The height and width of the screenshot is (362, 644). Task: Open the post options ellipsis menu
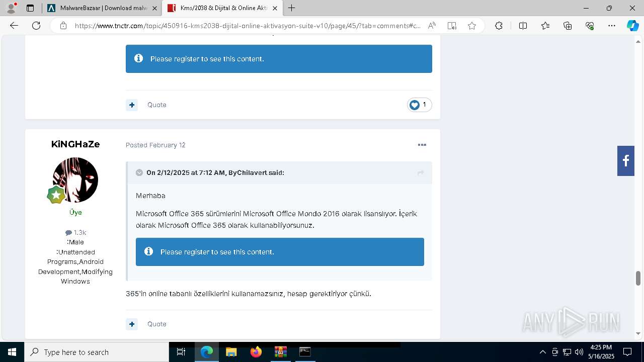pos(422,145)
